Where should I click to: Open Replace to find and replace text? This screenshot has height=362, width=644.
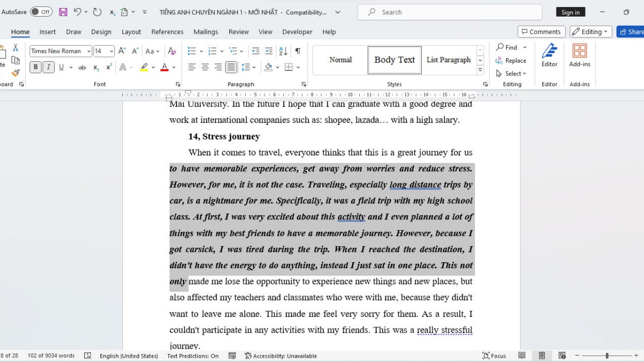511,61
